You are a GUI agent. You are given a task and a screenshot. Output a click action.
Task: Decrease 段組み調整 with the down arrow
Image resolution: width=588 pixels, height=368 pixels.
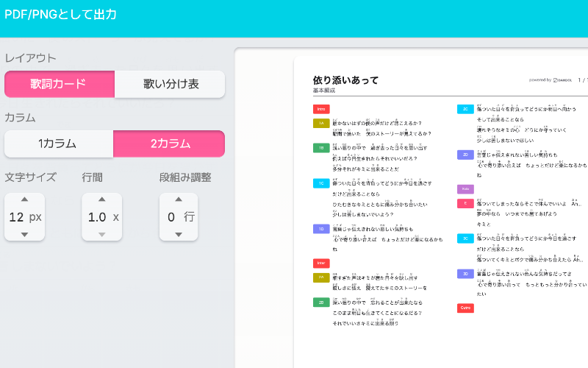point(179,235)
